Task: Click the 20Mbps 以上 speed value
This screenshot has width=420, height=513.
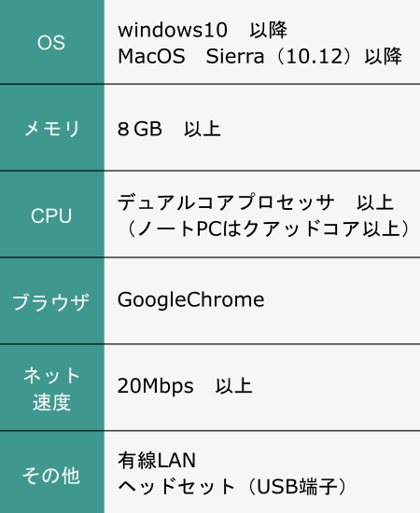Action: point(185,386)
